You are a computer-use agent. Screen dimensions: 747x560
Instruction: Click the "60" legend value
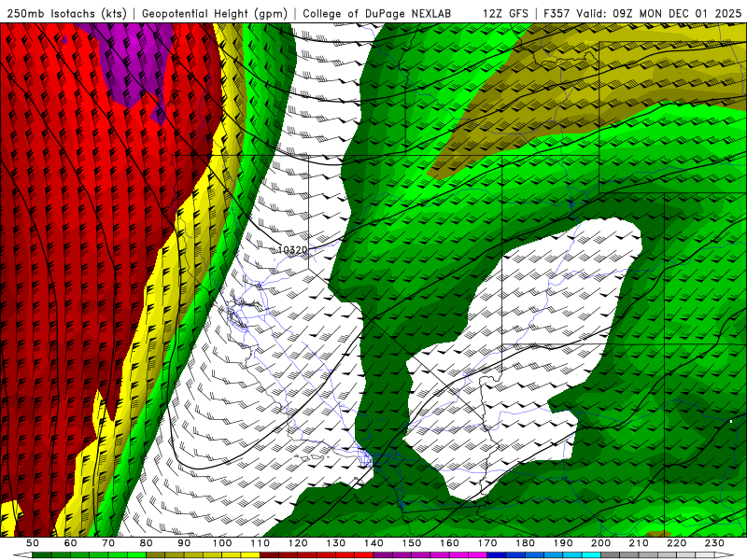pyautogui.click(x=70, y=543)
